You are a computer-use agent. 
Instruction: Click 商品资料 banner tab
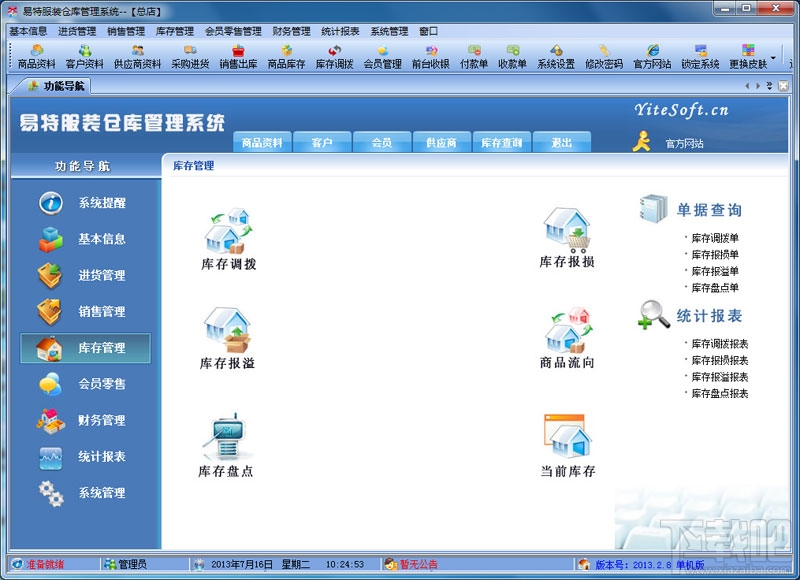[x=262, y=142]
